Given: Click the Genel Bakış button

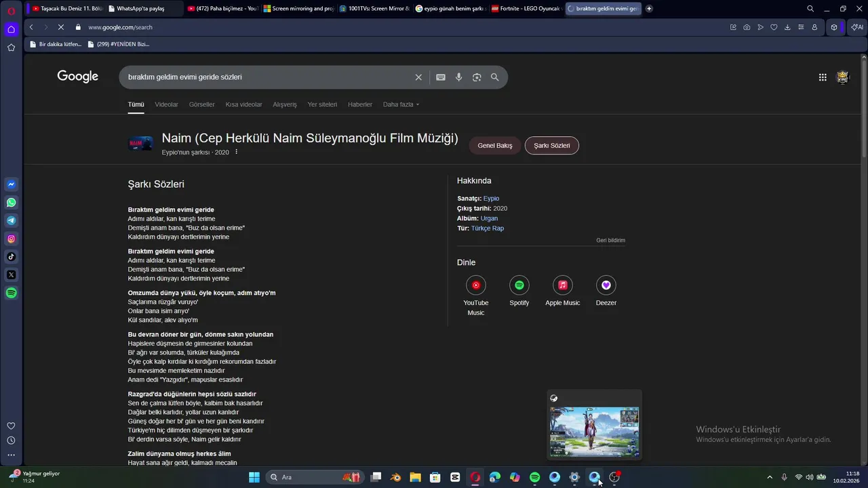Looking at the screenshot, I should point(495,146).
